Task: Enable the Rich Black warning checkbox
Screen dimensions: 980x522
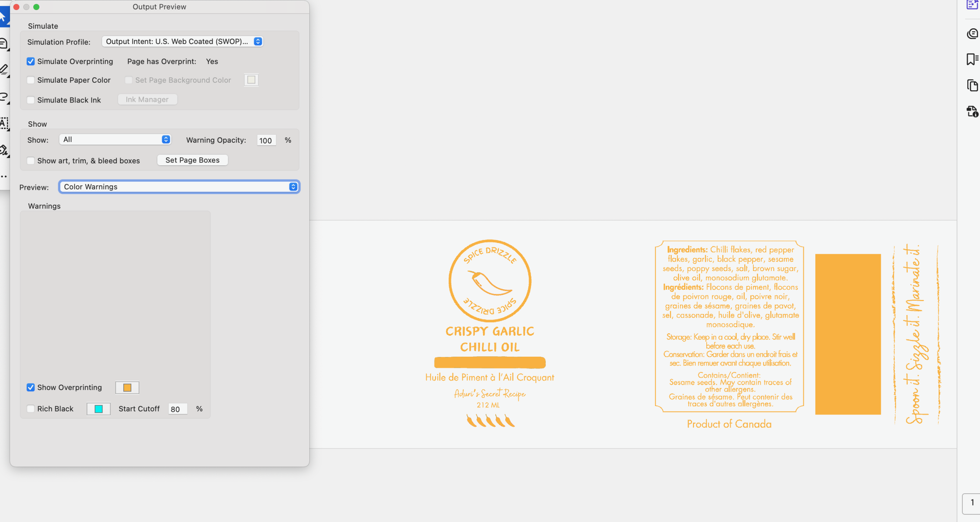Action: [31, 409]
